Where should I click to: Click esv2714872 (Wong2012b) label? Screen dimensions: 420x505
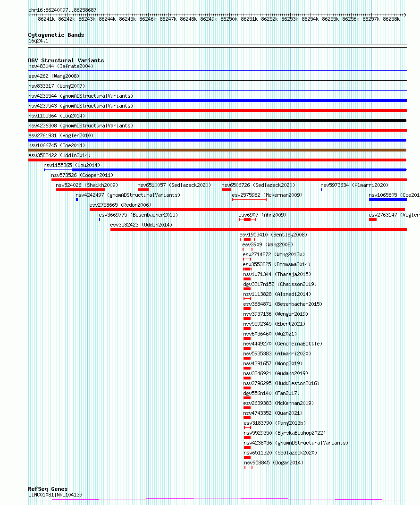pos(274,254)
